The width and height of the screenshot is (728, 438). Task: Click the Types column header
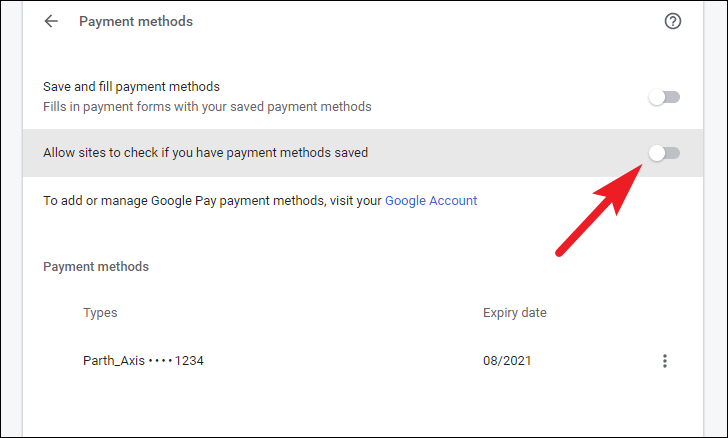(x=100, y=313)
